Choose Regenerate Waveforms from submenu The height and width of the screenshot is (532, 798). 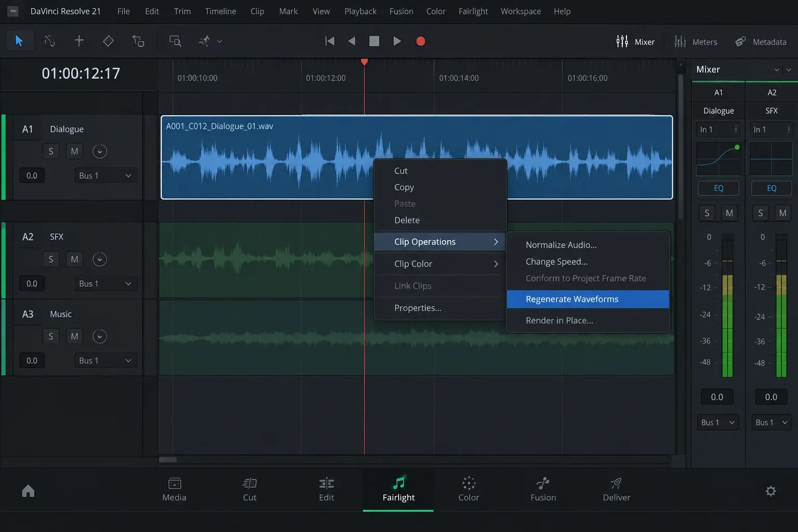588,299
